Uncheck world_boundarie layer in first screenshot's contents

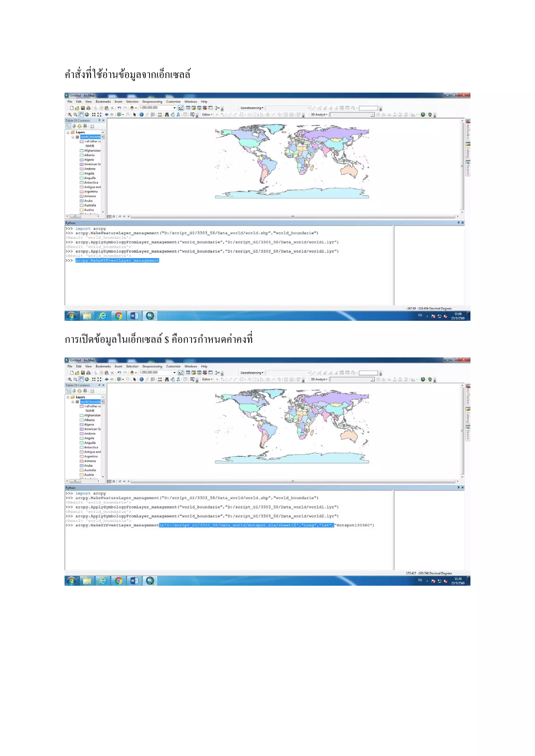point(77,137)
